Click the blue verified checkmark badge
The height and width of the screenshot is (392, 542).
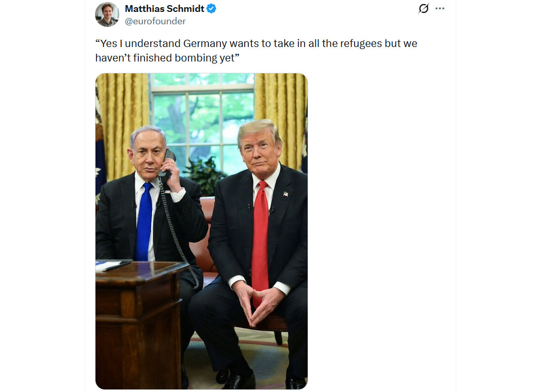211,9
